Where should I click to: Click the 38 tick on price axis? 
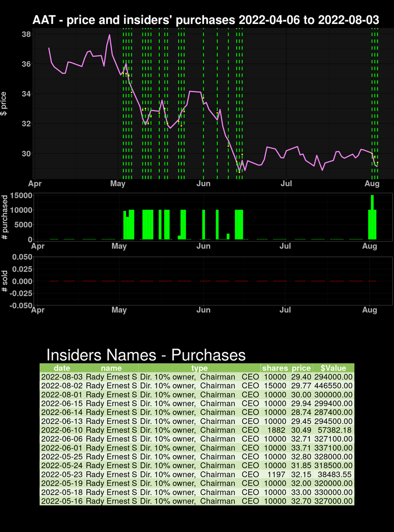[x=26, y=35]
